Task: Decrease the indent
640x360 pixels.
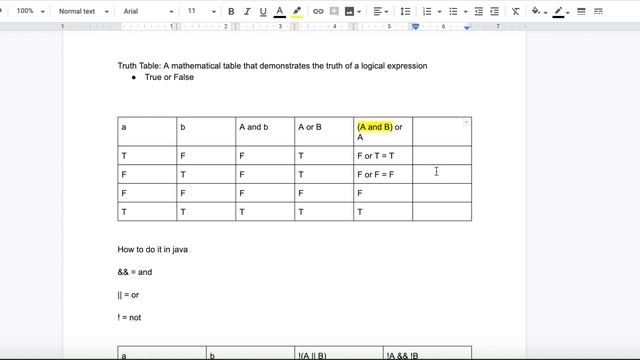Action: [x=479, y=11]
